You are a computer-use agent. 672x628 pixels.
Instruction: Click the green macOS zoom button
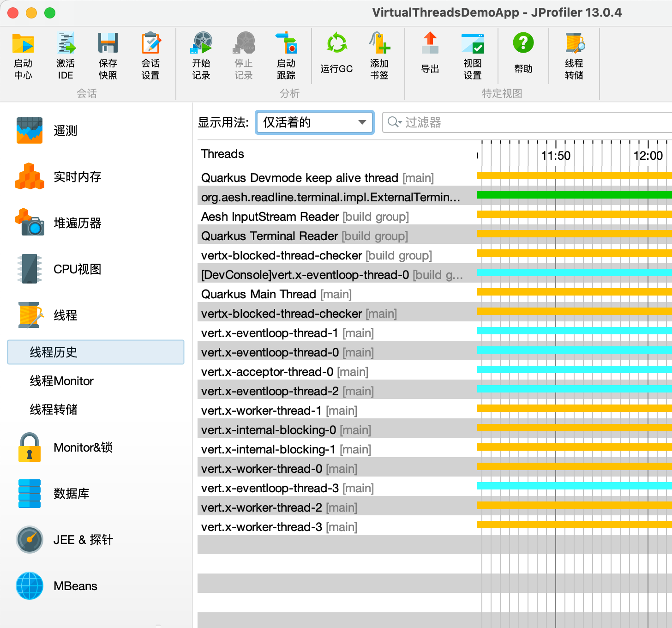click(50, 13)
